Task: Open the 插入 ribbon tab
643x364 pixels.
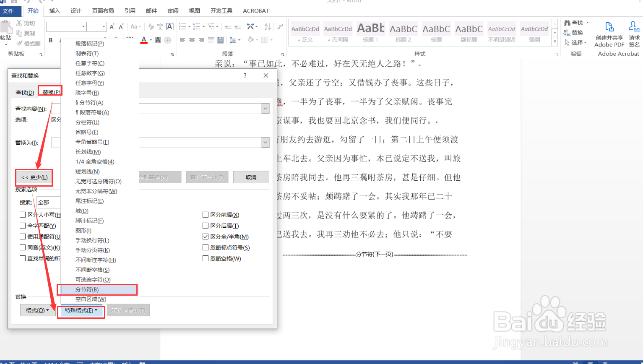Action: pos(55,11)
